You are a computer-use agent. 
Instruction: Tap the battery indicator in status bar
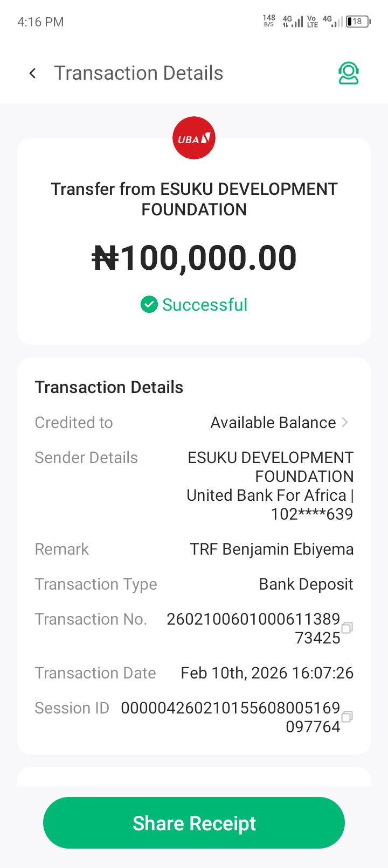click(358, 22)
